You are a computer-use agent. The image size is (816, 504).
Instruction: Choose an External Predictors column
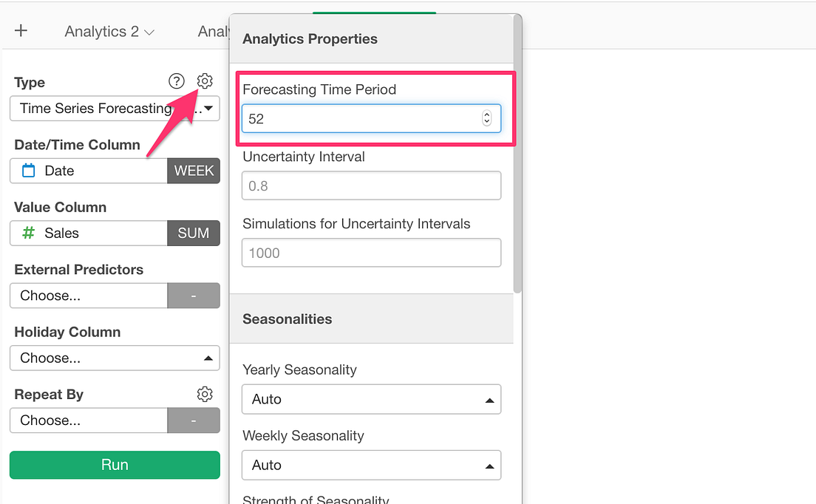coord(89,296)
